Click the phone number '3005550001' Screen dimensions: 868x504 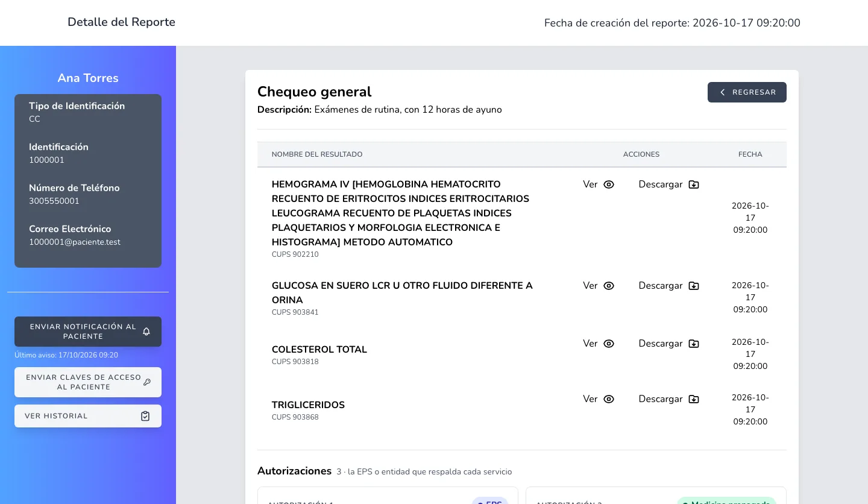pyautogui.click(x=54, y=201)
